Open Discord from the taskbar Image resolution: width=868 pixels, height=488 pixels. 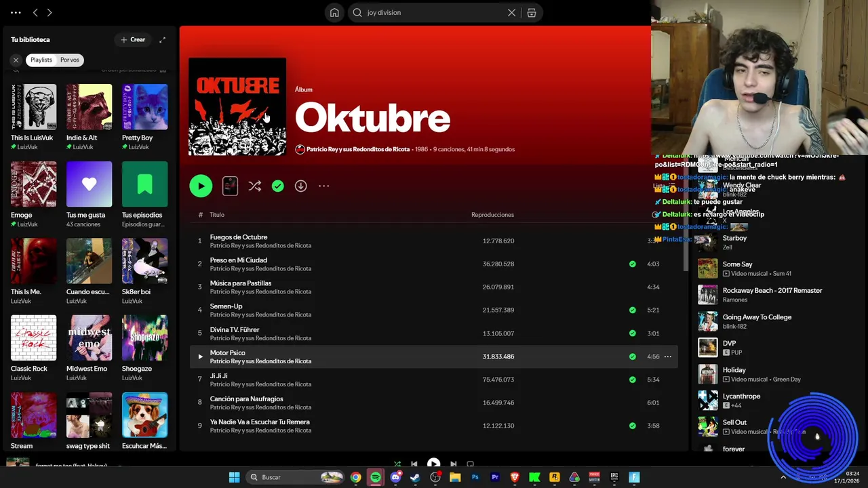[395, 477]
